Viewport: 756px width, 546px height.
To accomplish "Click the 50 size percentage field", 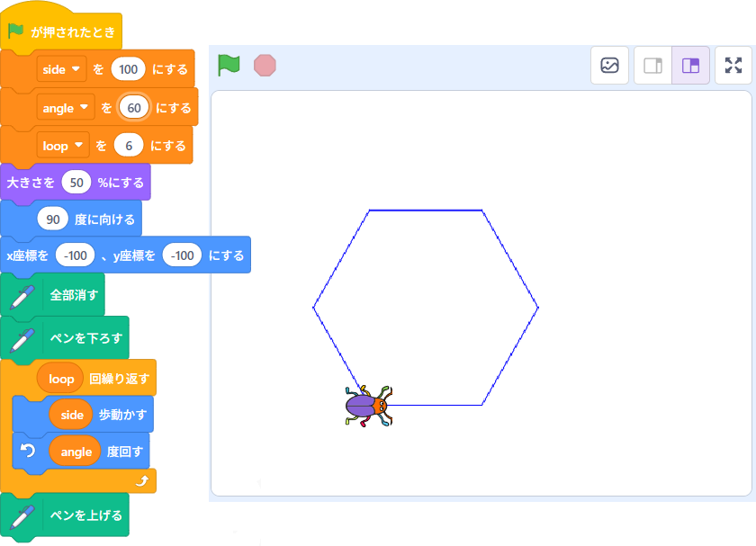I will [x=76, y=183].
